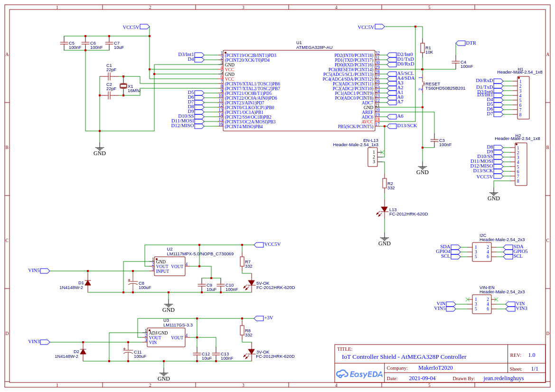Click the MakerIoT2020 company field
The height and width of the screenshot is (392, 555).
[435, 368]
